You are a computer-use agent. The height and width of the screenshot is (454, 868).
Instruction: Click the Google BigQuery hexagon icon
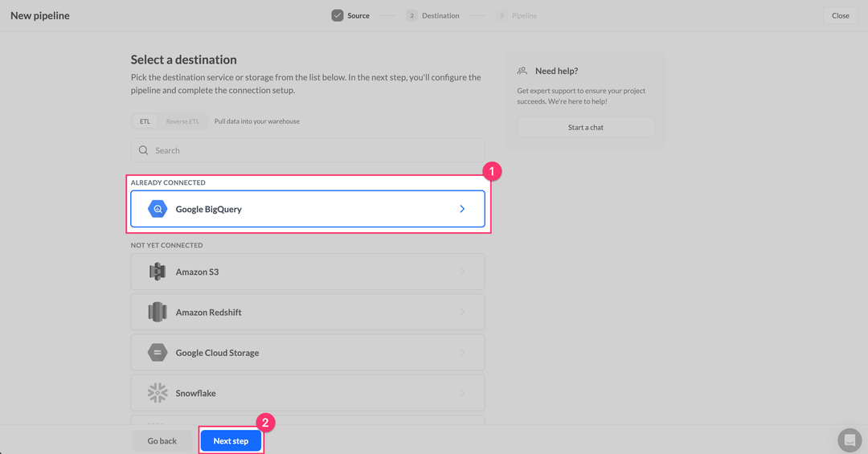point(158,209)
